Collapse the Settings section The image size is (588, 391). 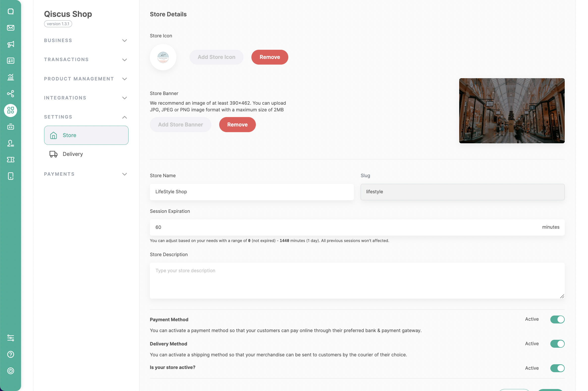[86, 117]
